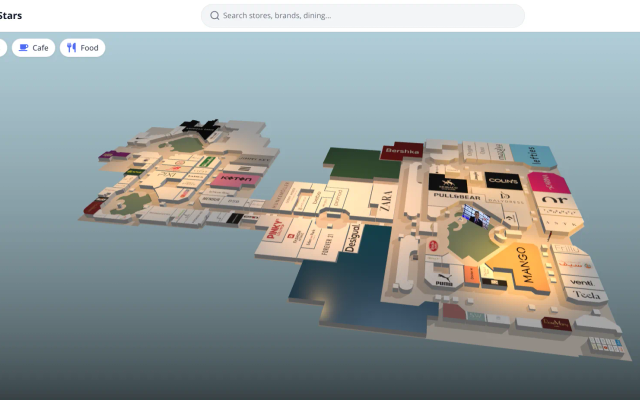The image size is (640, 400).
Task: Select the magenta store block below lefties
Action: point(549,182)
